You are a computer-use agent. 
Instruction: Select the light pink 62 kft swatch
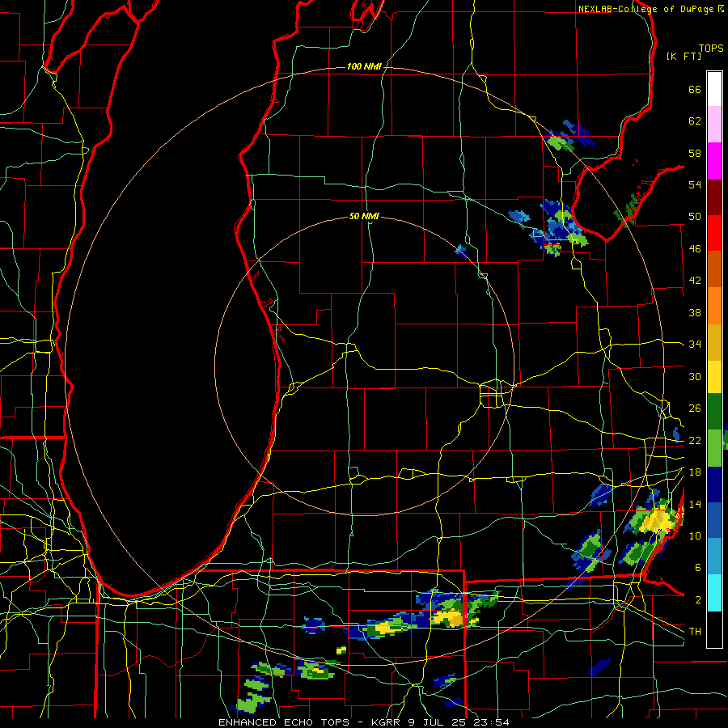click(714, 124)
